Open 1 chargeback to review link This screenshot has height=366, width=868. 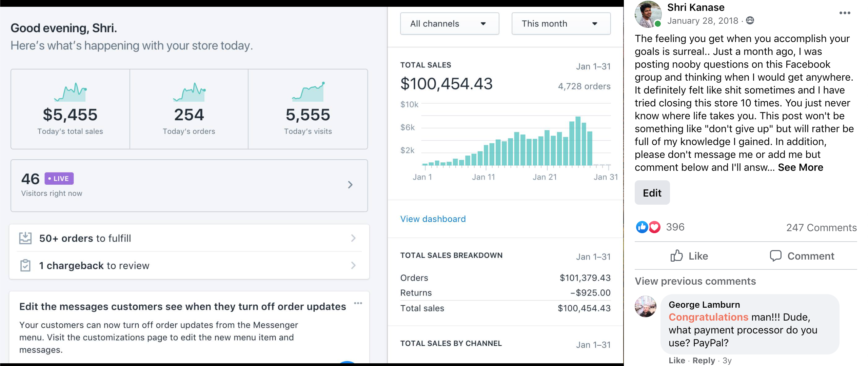[x=94, y=266]
